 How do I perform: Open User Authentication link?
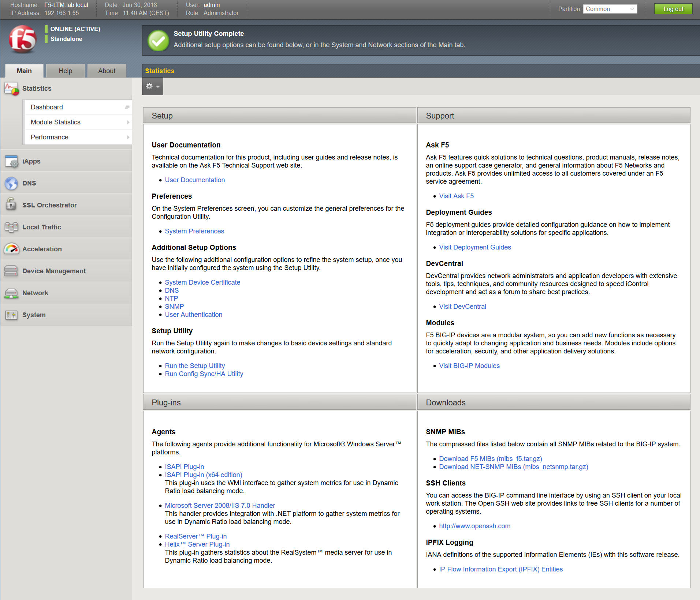coord(194,315)
